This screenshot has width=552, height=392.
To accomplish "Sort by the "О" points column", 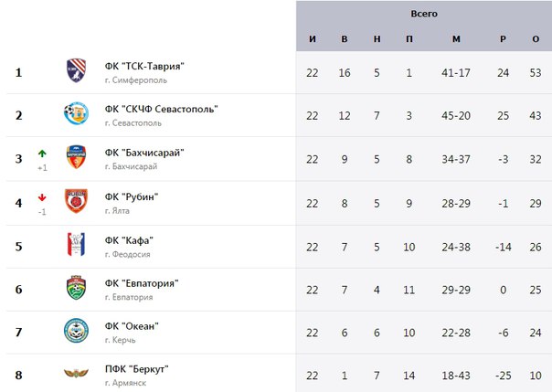I will click(x=536, y=39).
